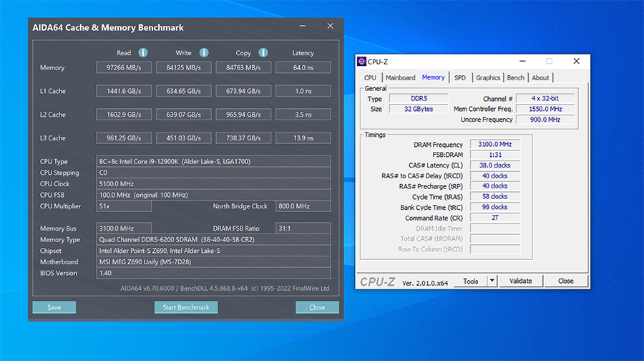Save the benchmark results
Image resolution: width=644 pixels, height=361 pixels.
coord(54,307)
